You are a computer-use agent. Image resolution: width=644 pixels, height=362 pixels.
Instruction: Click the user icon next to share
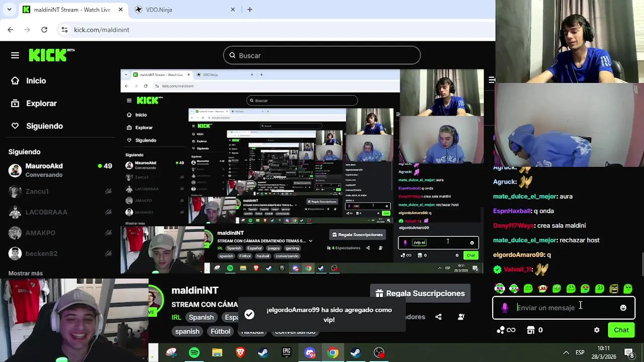(x=461, y=317)
